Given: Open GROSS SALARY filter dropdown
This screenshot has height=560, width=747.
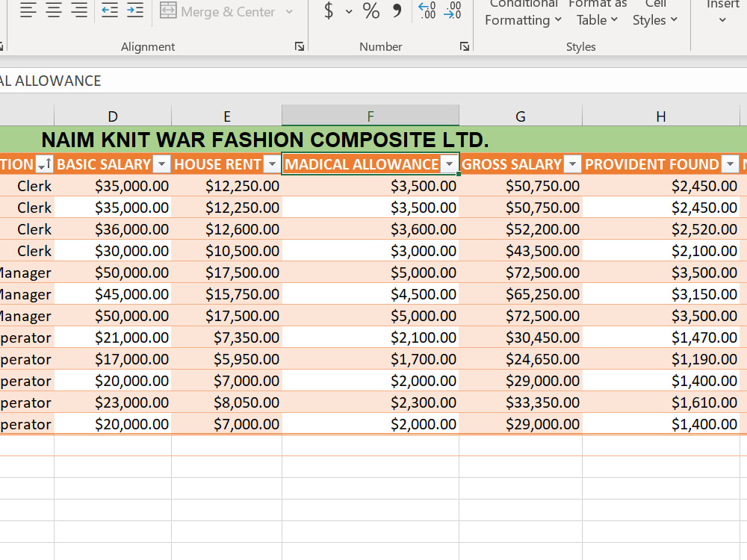Looking at the screenshot, I should coord(572,164).
